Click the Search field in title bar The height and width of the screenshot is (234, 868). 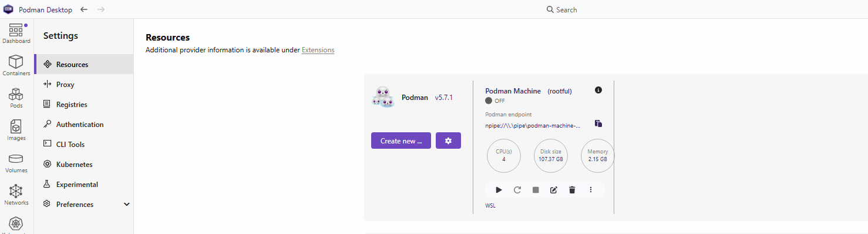[x=561, y=9]
